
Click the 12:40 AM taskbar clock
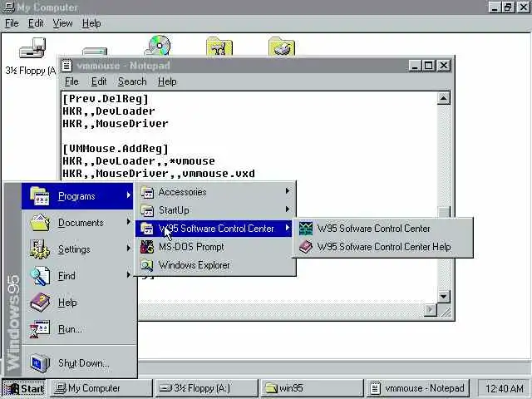pyautogui.click(x=504, y=388)
